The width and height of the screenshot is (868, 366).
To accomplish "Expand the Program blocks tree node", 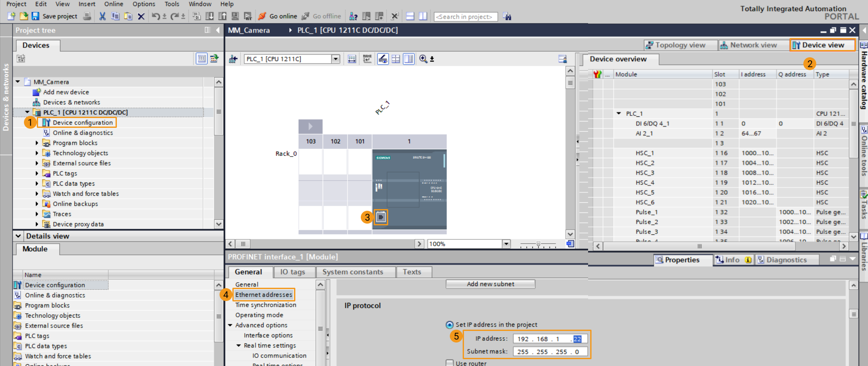I will tap(37, 143).
